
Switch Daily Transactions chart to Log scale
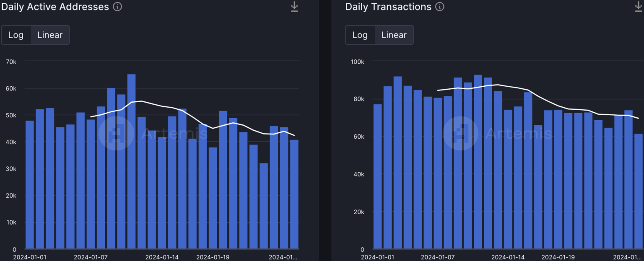360,35
